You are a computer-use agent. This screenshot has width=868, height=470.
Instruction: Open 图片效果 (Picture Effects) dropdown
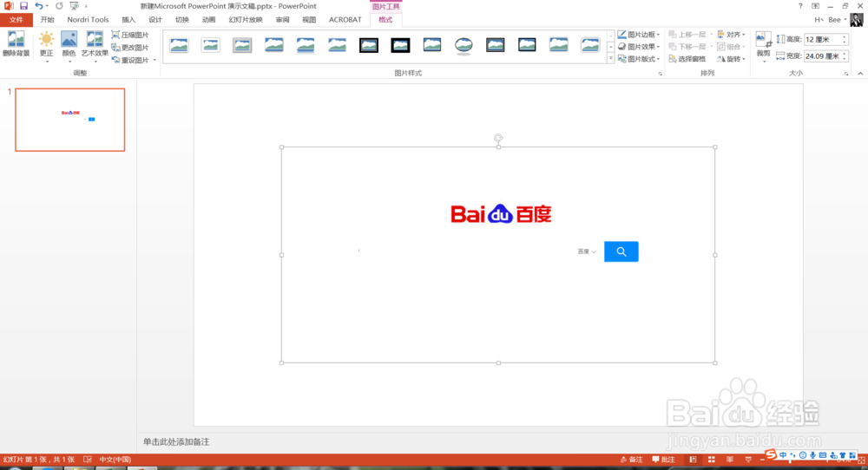pyautogui.click(x=639, y=47)
